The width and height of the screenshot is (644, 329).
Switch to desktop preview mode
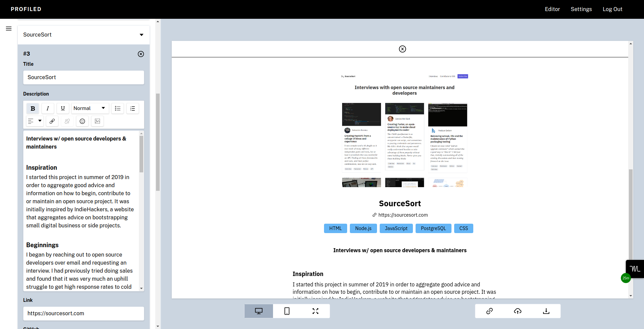pos(259,311)
